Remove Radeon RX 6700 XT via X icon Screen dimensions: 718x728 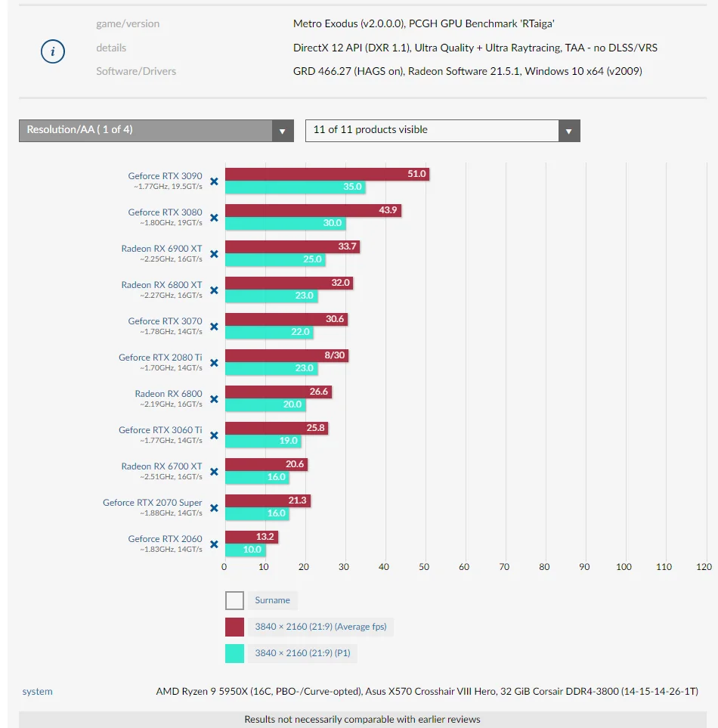(214, 472)
